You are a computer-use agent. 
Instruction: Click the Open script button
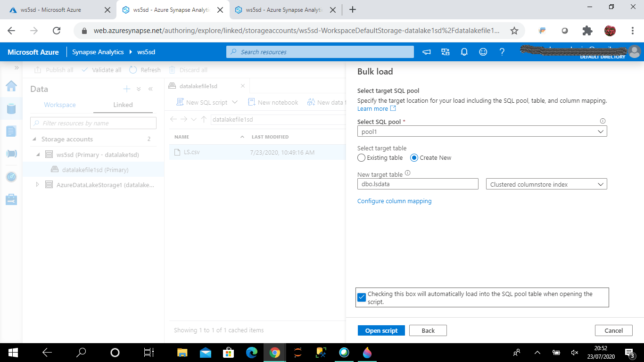click(381, 330)
